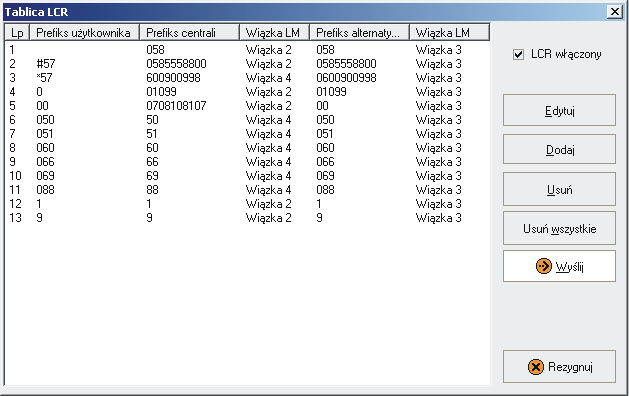Screen dimensions: 629x396
Task: Sort by Prefiks użytkownika column header
Action: 85,32
